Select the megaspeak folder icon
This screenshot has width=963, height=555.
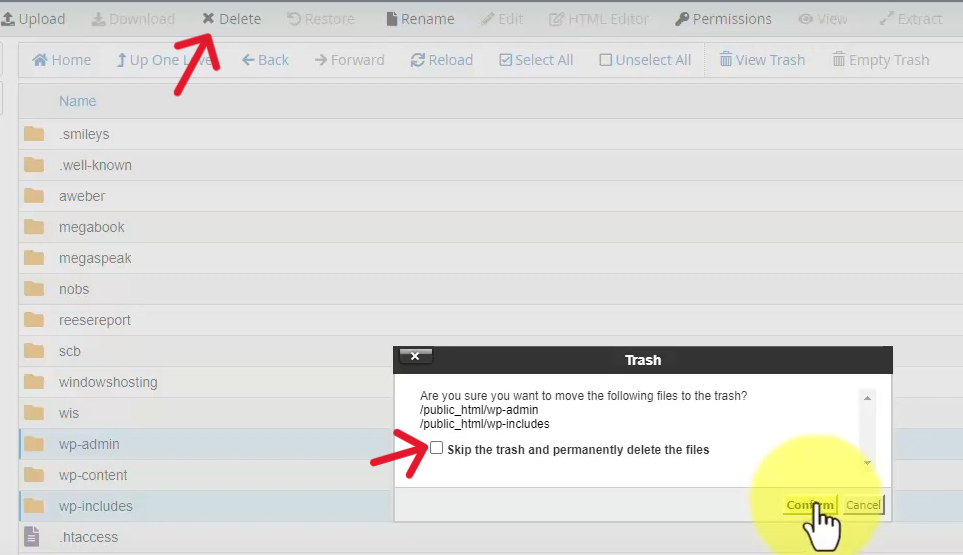(x=34, y=258)
